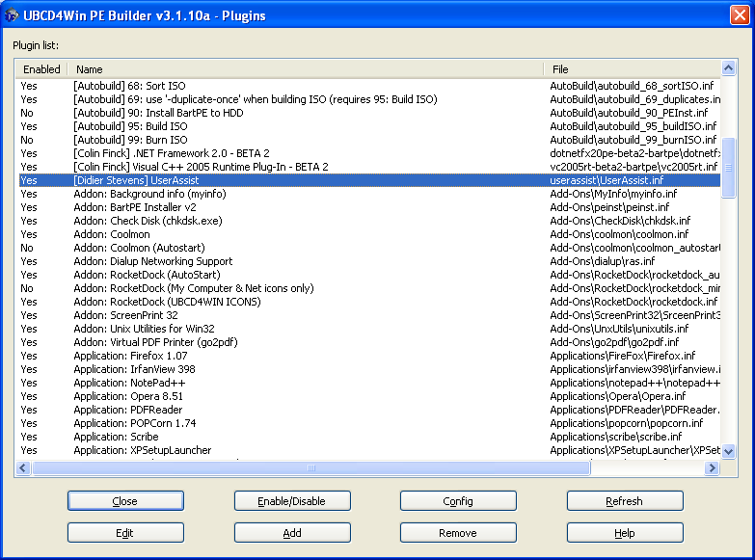755x560 pixels.
Task: Select '.NET Framework 2.0 - BETA 2' row
Action: pos(369,153)
